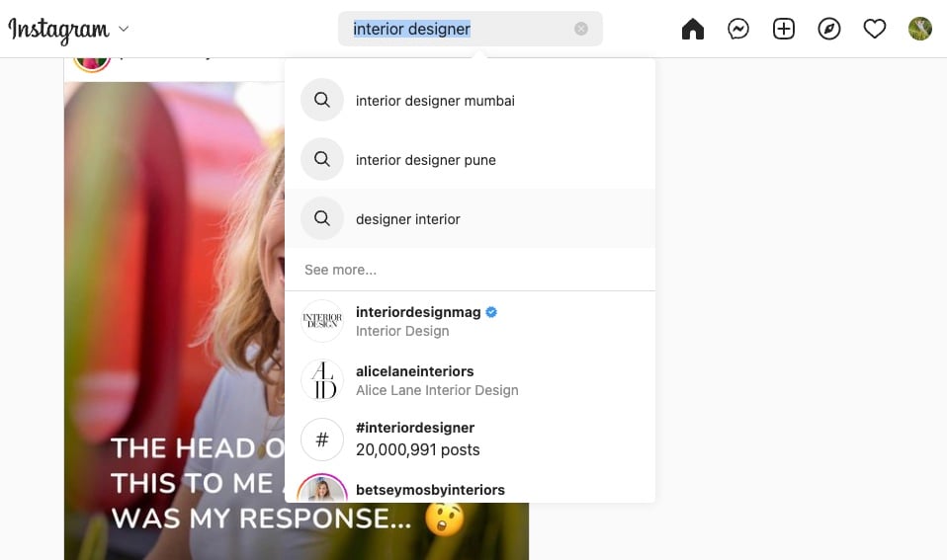Image resolution: width=947 pixels, height=560 pixels.
Task: Clear the search field with the X icon
Action: (581, 29)
